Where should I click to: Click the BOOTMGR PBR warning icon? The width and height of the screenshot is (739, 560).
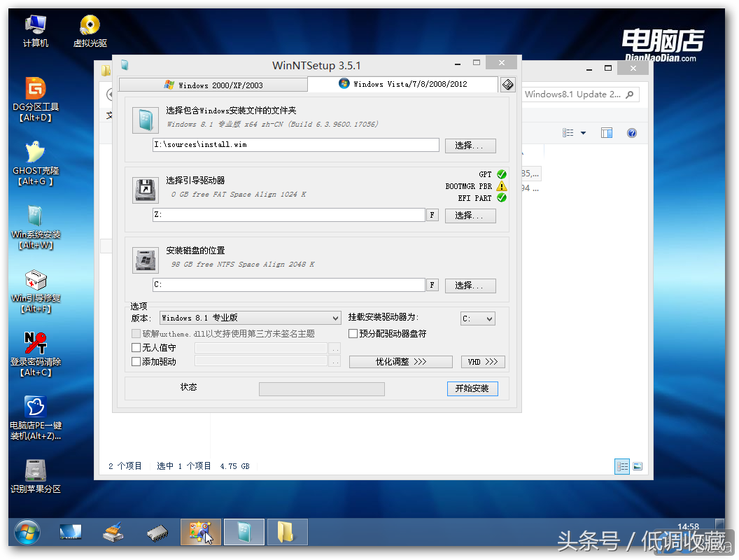click(x=502, y=186)
